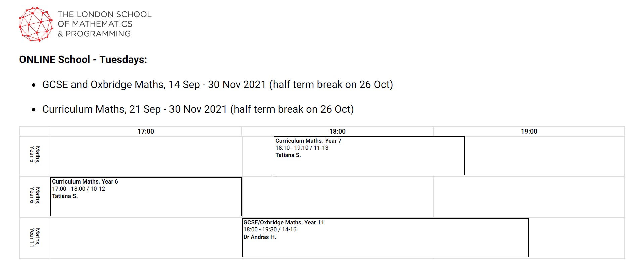Click The London School of Mathematics text
The height and width of the screenshot is (262, 644).
105,24
